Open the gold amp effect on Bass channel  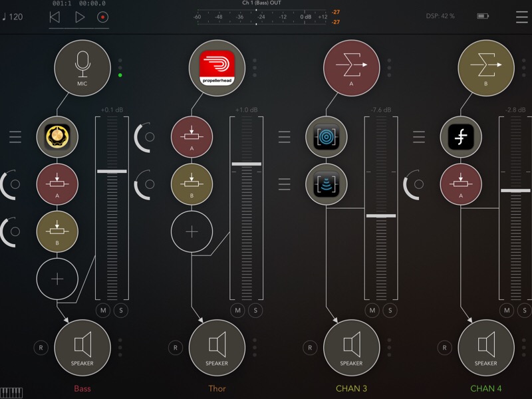pos(57,137)
